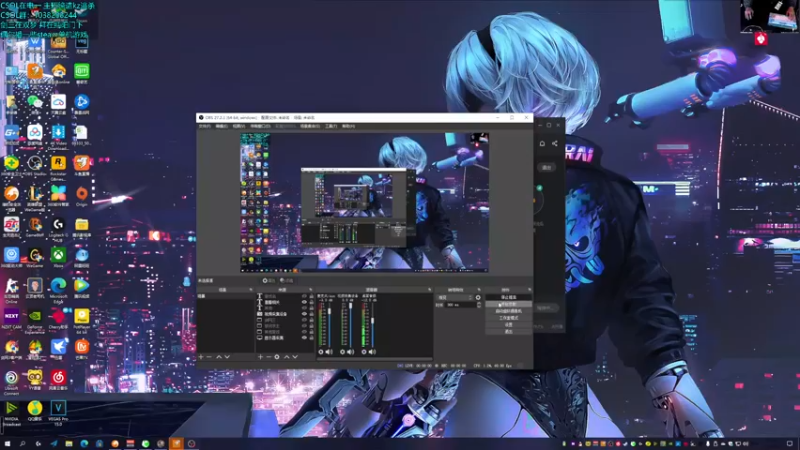Click 属性 button below the preview
Viewport: 800px width, 450px height.
[x=269, y=281]
